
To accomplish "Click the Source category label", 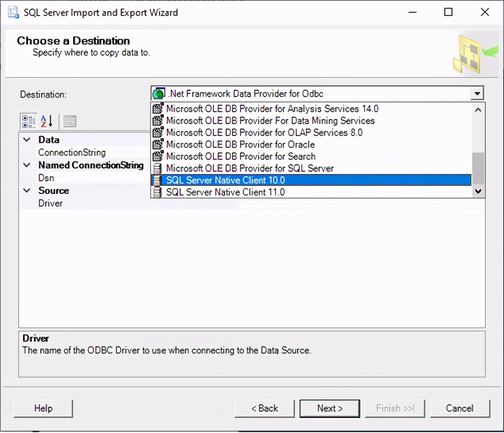I will 54,191.
